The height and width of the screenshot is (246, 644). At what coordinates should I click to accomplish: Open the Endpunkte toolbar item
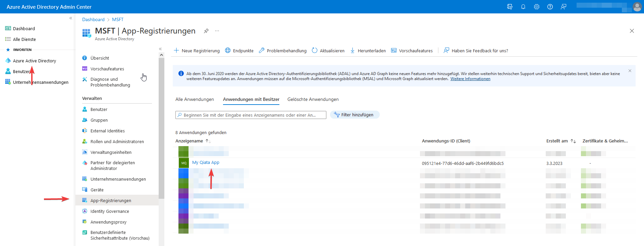click(x=239, y=51)
